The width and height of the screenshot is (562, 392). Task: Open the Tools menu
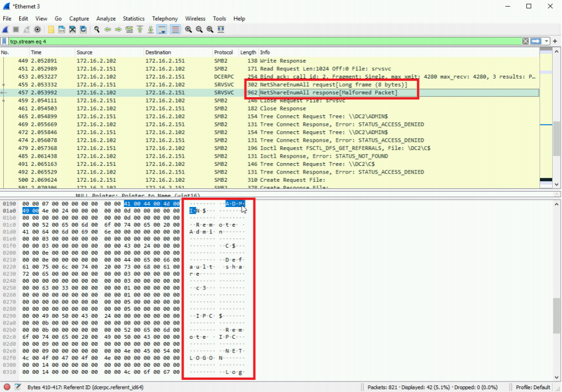point(220,19)
